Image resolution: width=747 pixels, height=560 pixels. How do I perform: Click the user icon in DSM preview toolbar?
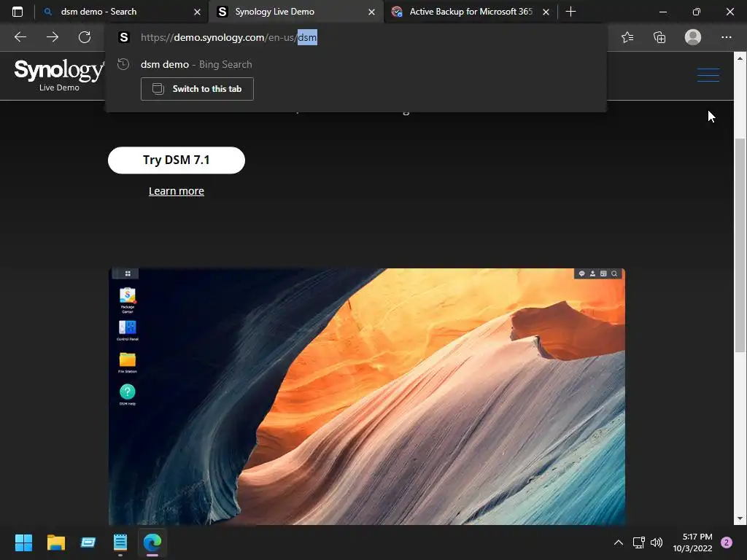[x=592, y=273]
